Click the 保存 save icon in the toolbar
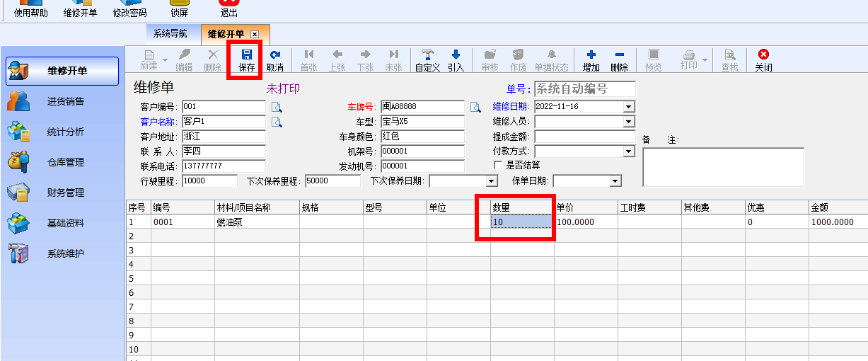Image resolution: width=868 pixels, height=361 pixels. point(247,55)
